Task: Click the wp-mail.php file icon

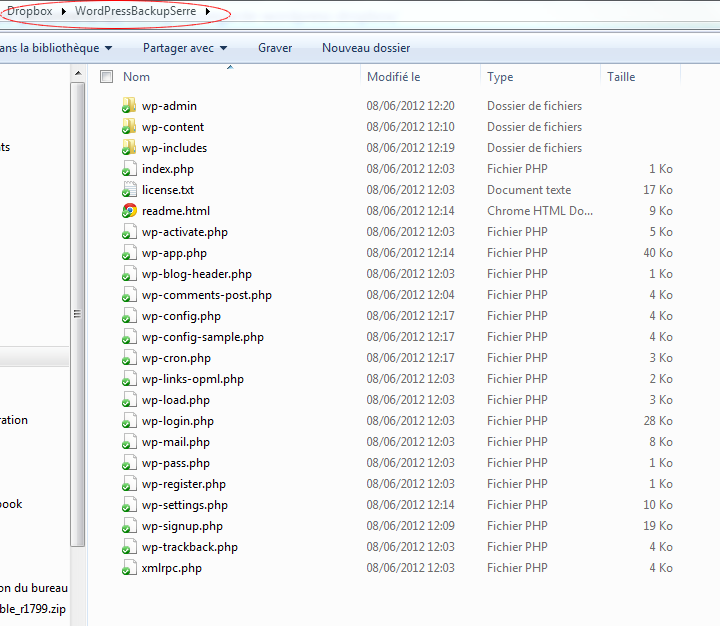Action: [x=129, y=442]
